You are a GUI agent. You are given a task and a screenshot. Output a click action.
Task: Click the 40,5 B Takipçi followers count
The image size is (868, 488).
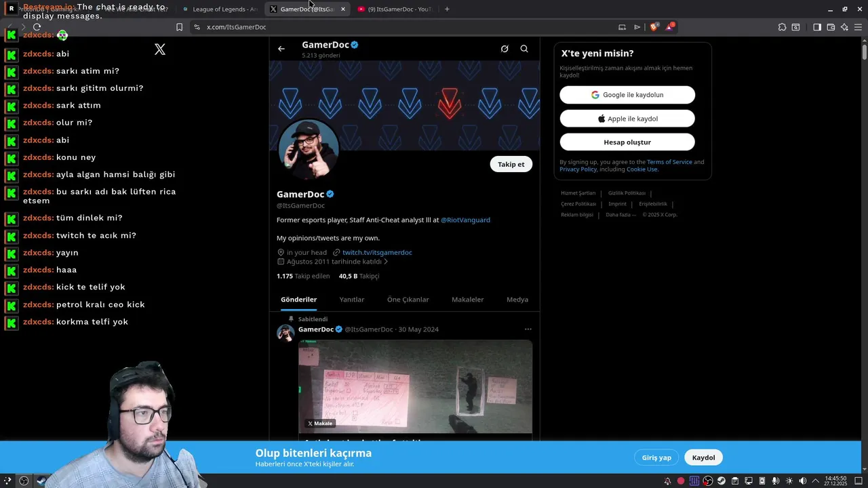click(x=359, y=276)
